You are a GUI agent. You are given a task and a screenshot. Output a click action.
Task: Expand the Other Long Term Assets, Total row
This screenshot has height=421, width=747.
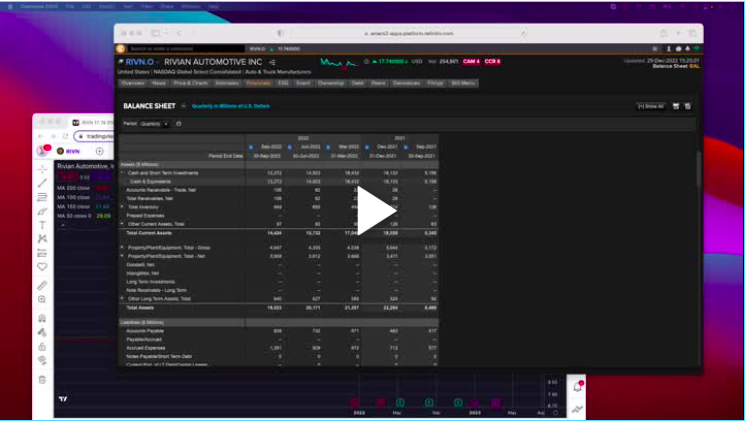click(122, 299)
